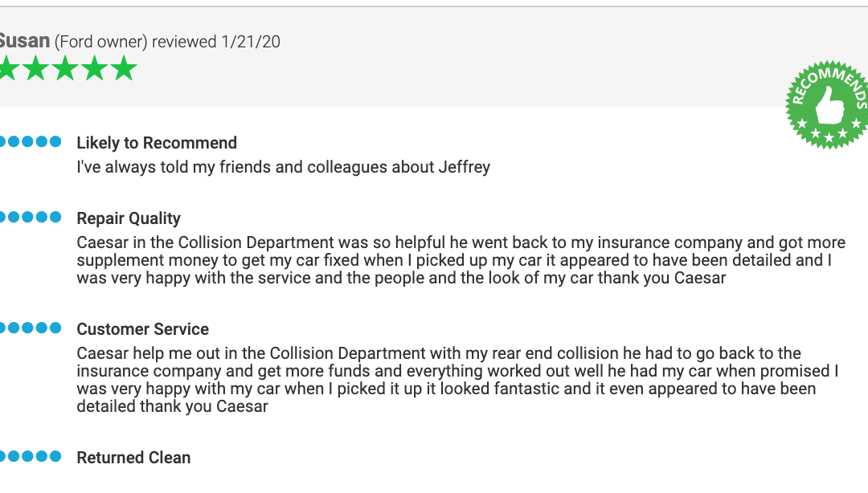Click the last blue dot beside Returned Clean
The height and width of the screenshot is (493, 868).
click(x=55, y=456)
